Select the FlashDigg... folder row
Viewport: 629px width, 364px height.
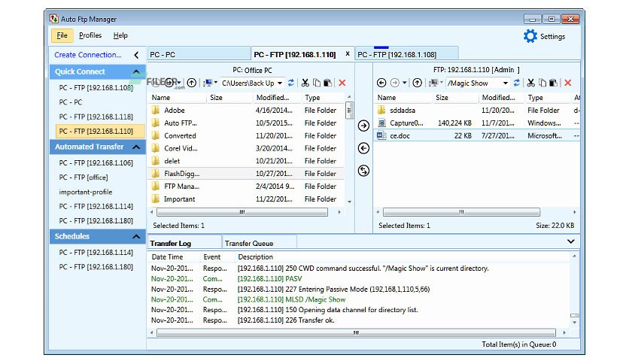tap(246, 174)
